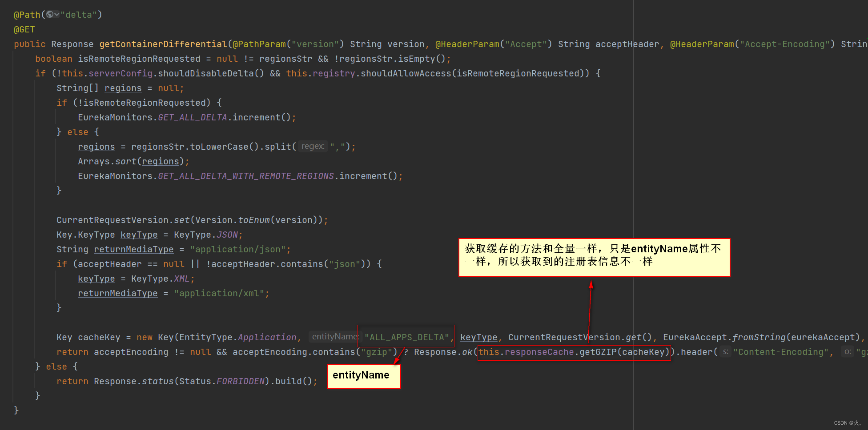Click the regex: parameter inlay hint
The width and height of the screenshot is (868, 430).
tap(313, 146)
